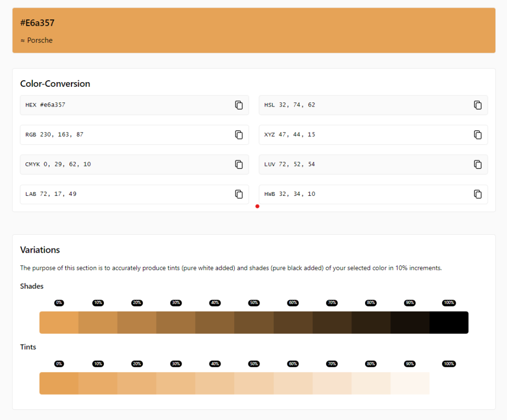Image resolution: width=507 pixels, height=420 pixels.
Task: Pick the 50% shade color swatch
Action: coord(254,323)
